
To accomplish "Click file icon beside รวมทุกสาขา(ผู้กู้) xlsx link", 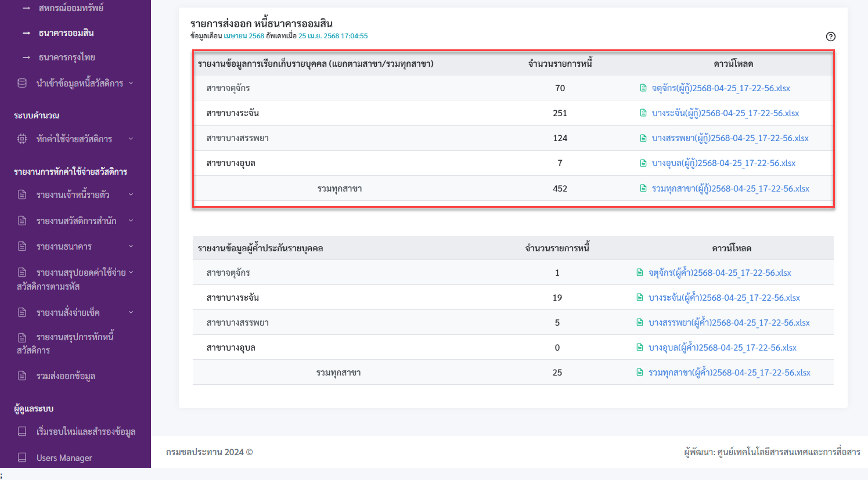I will pos(643,189).
